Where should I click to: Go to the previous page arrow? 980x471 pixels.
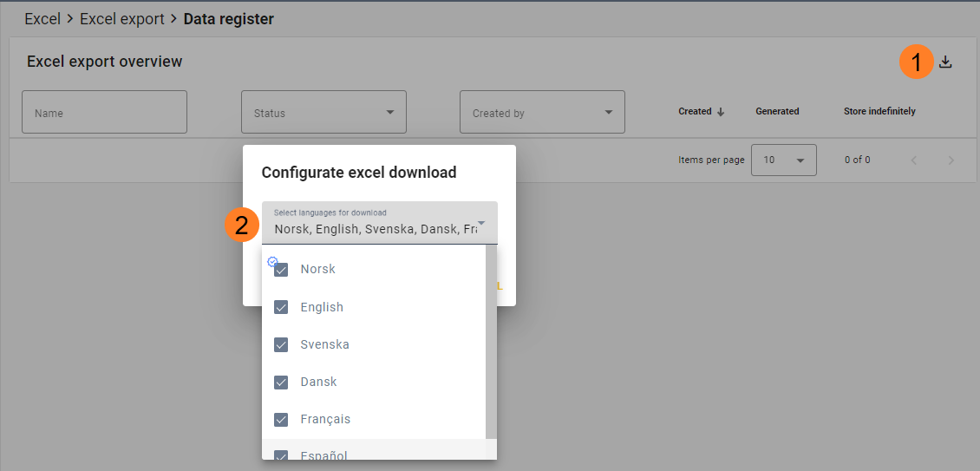(x=913, y=160)
